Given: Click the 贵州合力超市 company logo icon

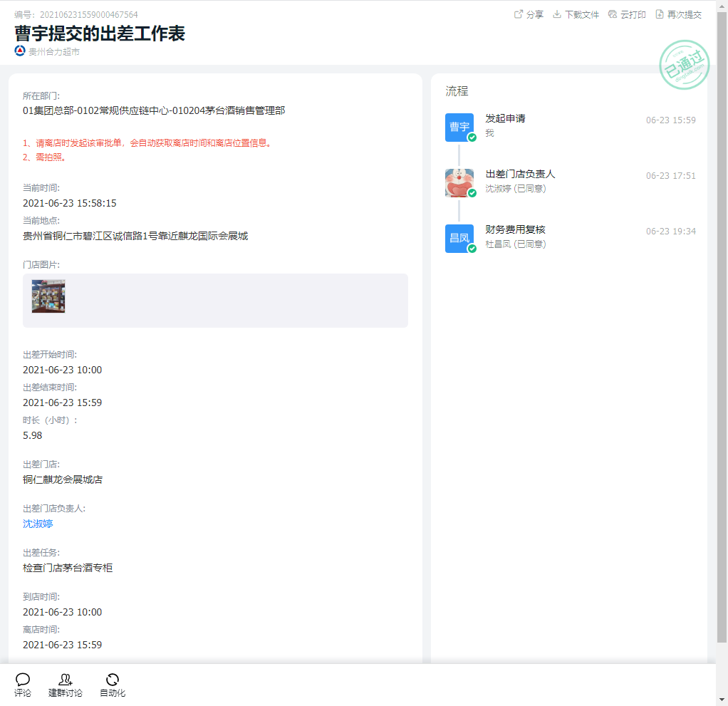Looking at the screenshot, I should [20, 51].
